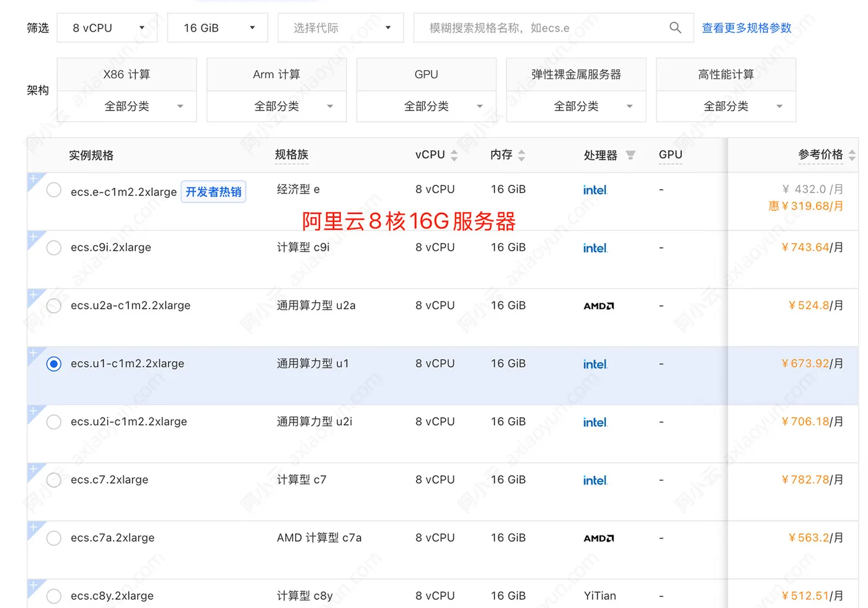Switch to X86 计算 architecture tab
Screen dimensions: 868x608
(127, 74)
